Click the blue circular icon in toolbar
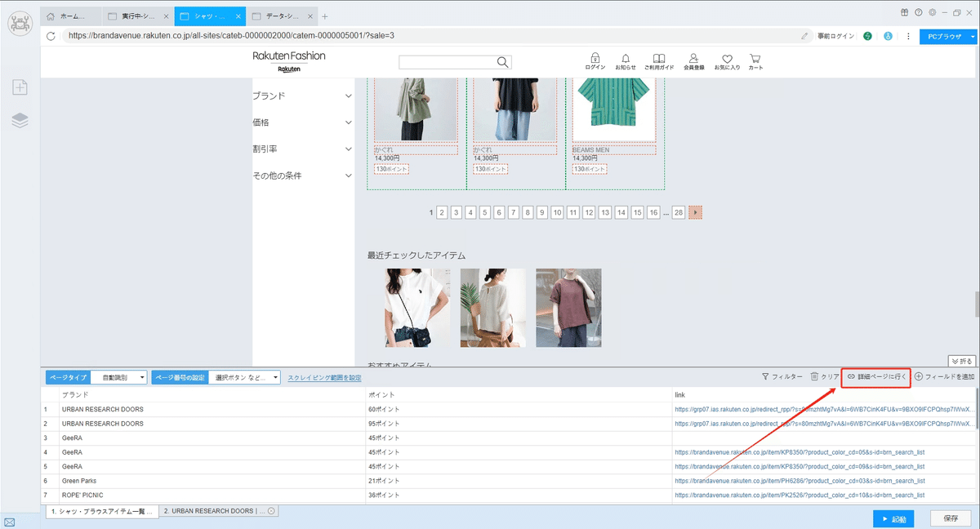This screenshot has height=529, width=980. (x=888, y=36)
